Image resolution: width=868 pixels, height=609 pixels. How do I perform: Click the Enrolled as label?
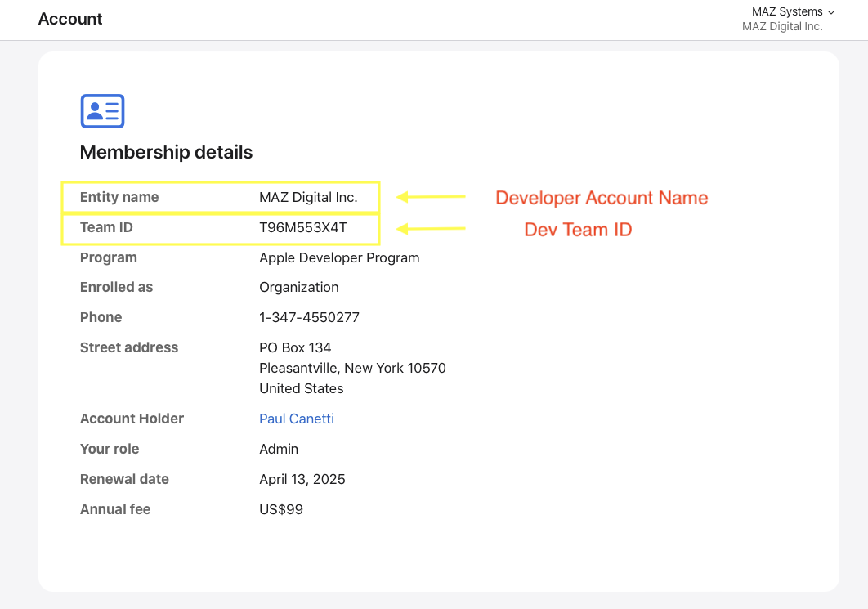116,288
